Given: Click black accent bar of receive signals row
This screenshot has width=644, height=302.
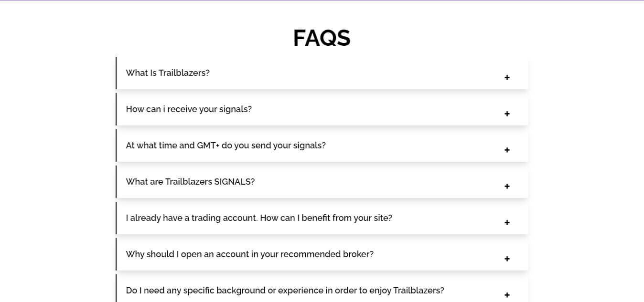Looking at the screenshot, I should 116,109.
